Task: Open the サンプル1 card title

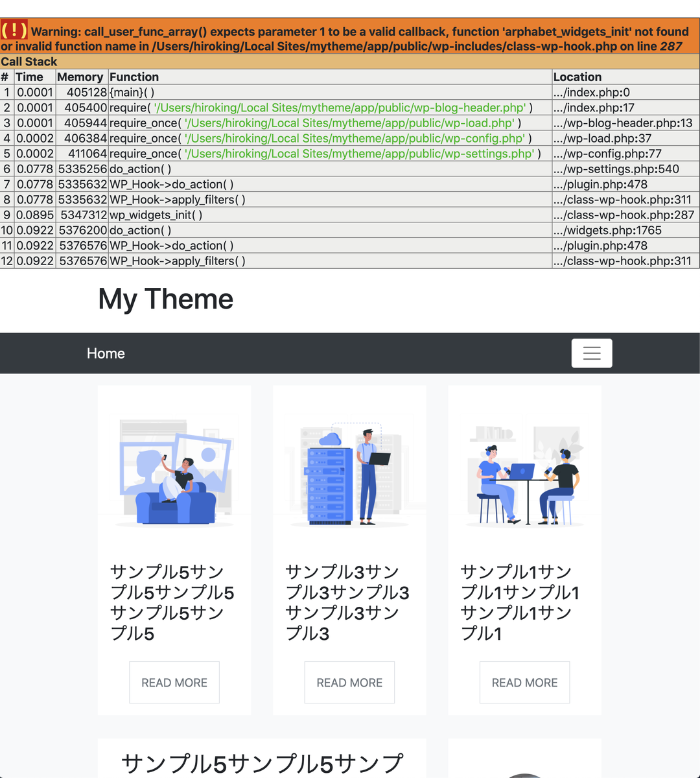Action: click(520, 602)
